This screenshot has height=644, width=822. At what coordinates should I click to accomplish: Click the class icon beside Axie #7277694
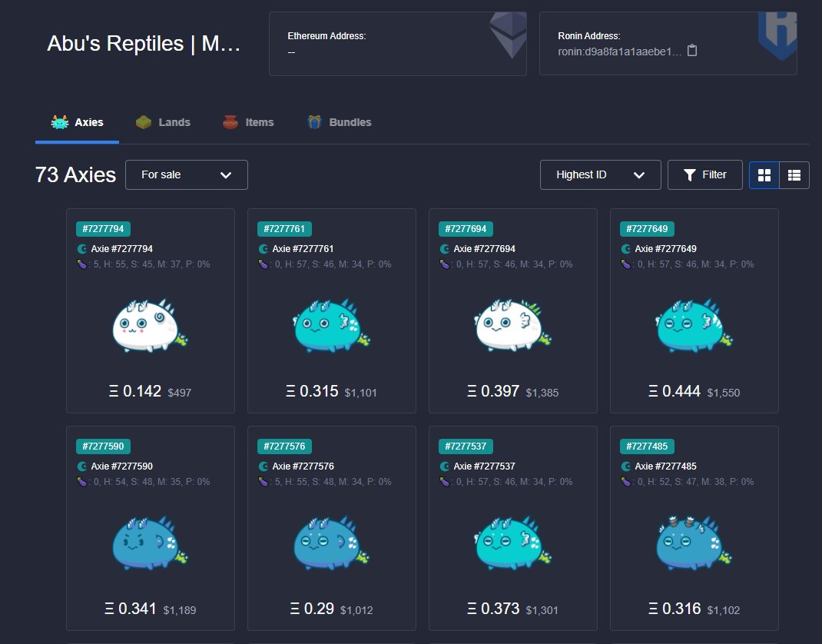click(x=445, y=248)
